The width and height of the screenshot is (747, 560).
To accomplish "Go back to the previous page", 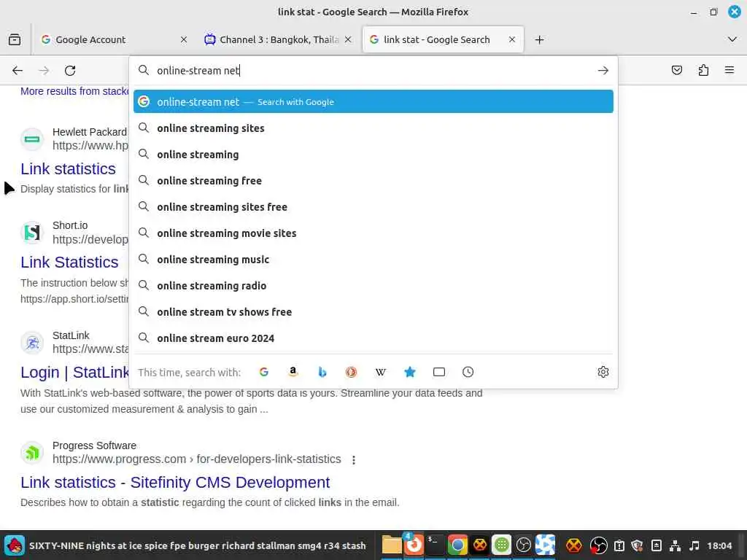I will (18, 71).
